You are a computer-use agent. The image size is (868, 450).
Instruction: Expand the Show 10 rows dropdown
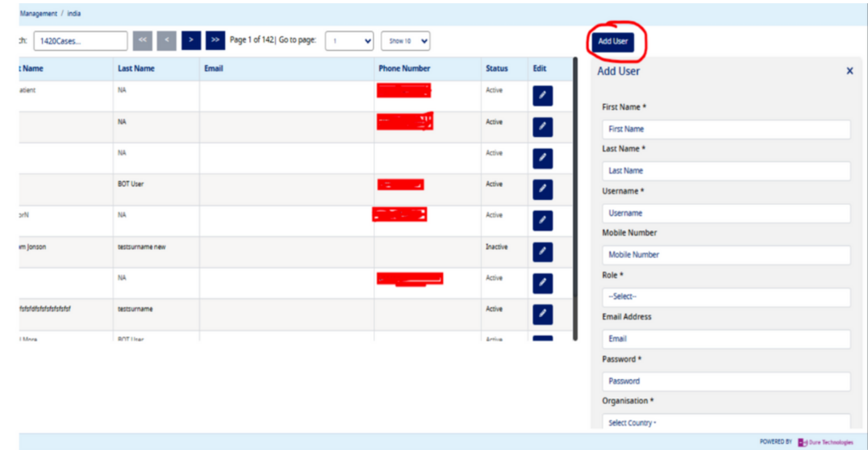tap(405, 40)
